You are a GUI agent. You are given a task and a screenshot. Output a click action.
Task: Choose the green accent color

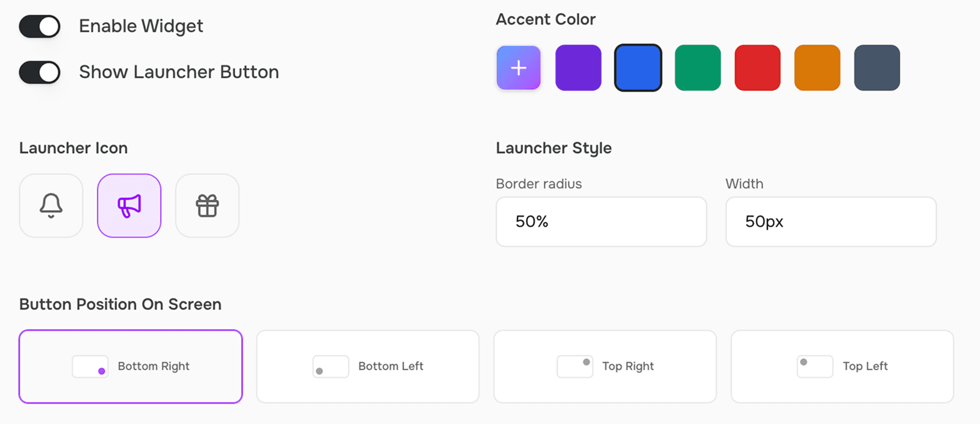pyautogui.click(x=697, y=67)
